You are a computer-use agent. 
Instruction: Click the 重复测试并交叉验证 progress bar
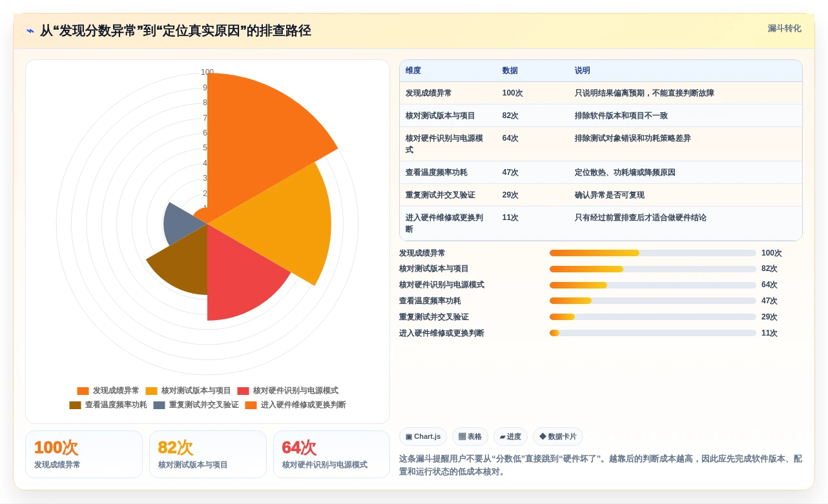tap(653, 317)
